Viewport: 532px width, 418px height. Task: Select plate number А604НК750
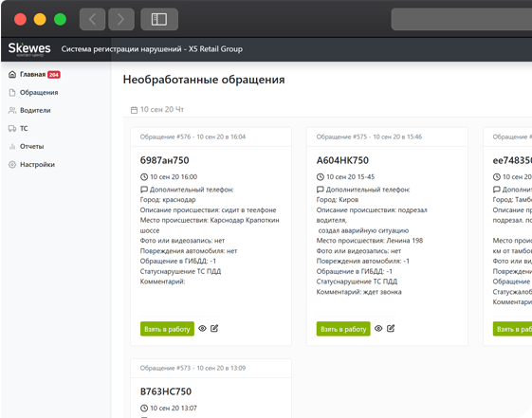(342, 160)
